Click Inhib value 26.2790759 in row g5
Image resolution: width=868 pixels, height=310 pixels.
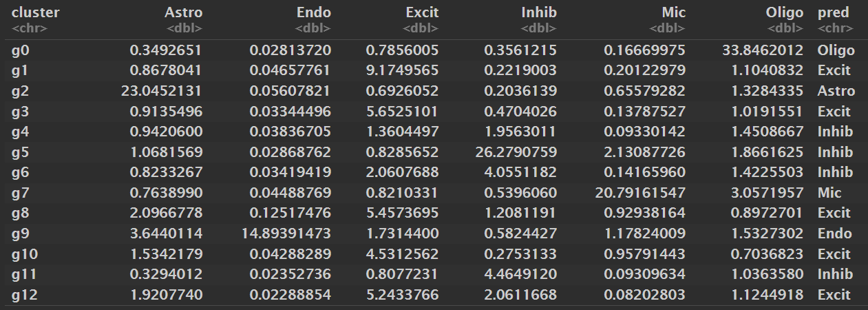[516, 152]
